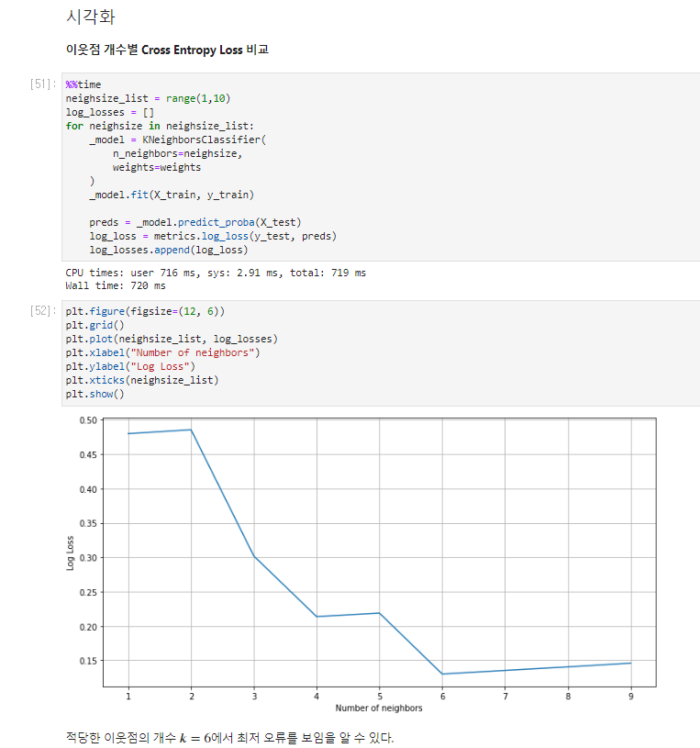
Task: Click the concluding k = 6 sentence
Action: [230, 738]
